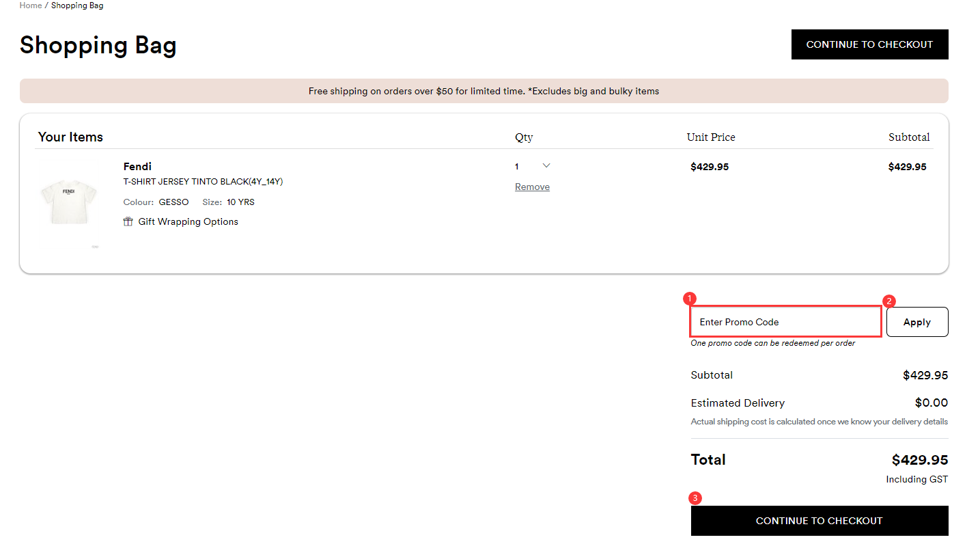The image size is (980, 544).
Task: Open T-SHIRT JERSEY TINTO BLACK product title
Action: pyautogui.click(x=203, y=182)
